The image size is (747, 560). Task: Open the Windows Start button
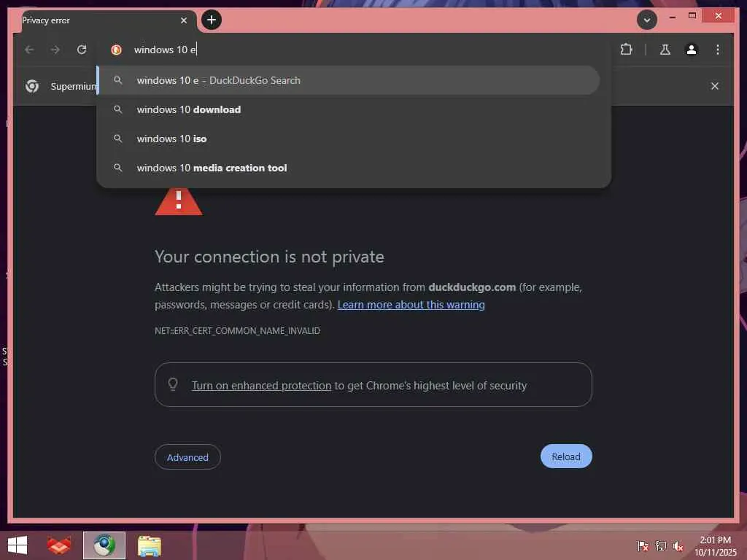(x=18, y=545)
